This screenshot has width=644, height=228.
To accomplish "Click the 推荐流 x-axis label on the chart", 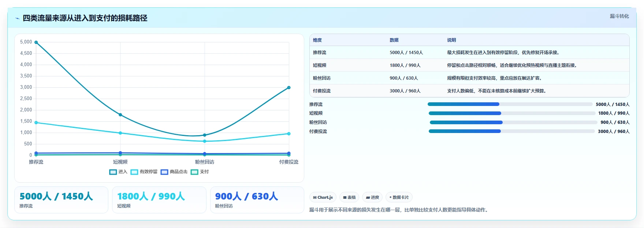I will (36, 162).
